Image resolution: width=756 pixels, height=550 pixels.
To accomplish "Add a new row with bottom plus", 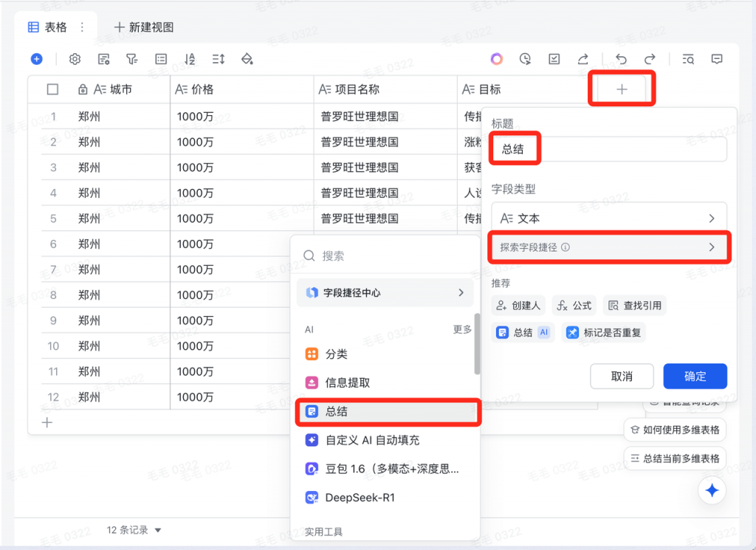I will (47, 423).
